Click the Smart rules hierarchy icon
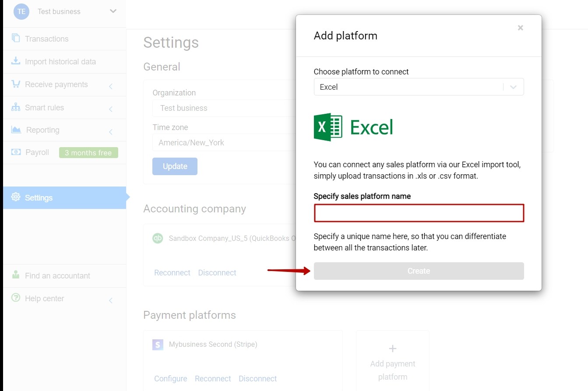The width and height of the screenshot is (588, 391). pyautogui.click(x=16, y=107)
